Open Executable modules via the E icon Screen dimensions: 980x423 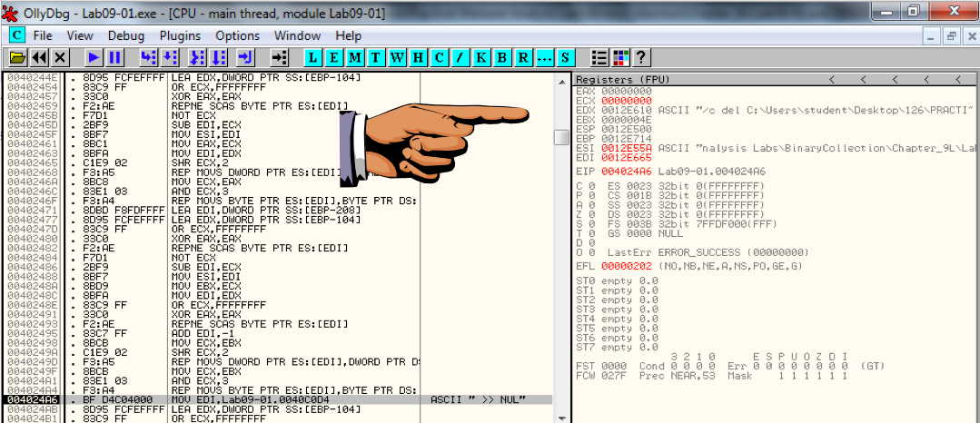tap(334, 58)
